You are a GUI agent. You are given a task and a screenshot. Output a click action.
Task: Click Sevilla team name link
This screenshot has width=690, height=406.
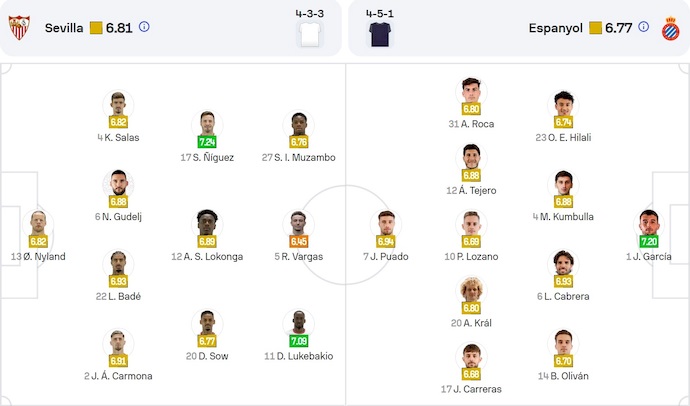pos(64,28)
